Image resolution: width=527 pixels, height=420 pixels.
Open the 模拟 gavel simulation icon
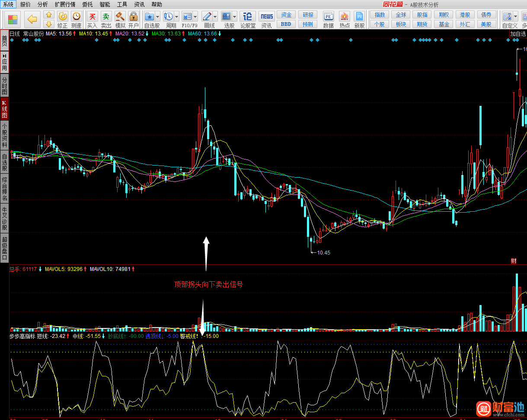point(120,17)
